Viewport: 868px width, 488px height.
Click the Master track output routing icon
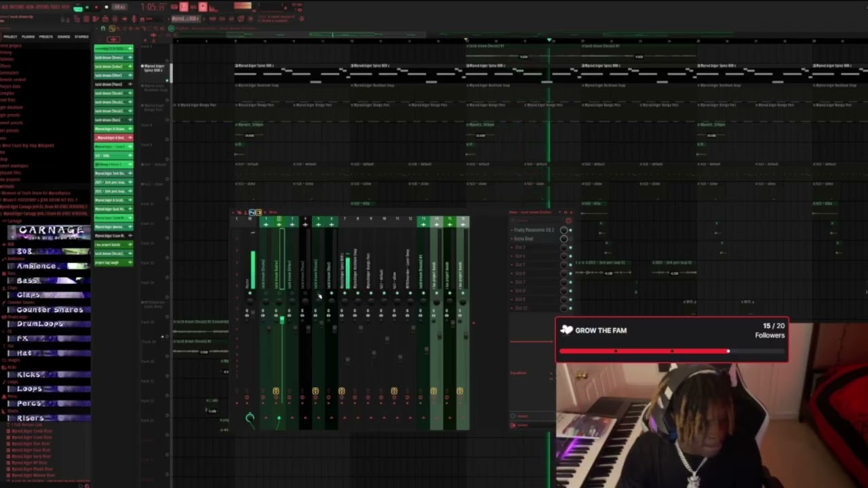tap(250, 418)
